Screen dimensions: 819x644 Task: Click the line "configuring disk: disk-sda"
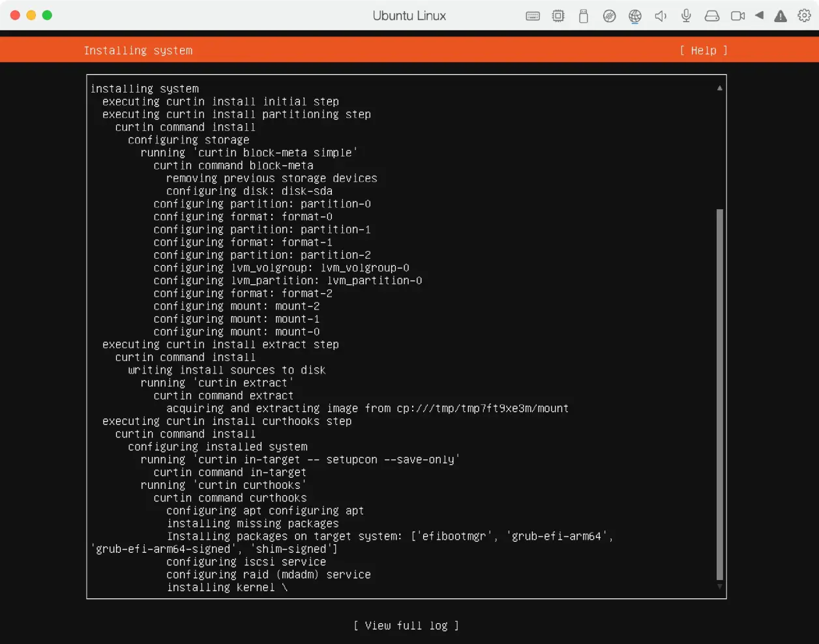point(249,191)
